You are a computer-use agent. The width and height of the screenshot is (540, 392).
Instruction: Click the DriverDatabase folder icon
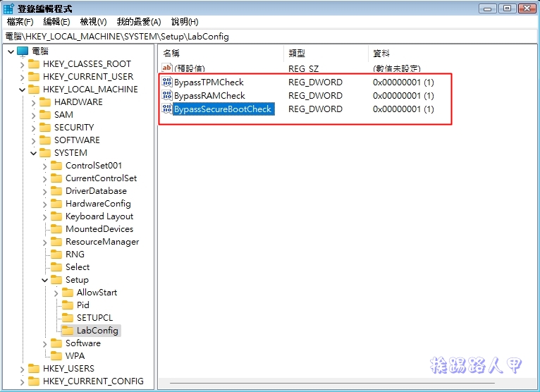56,191
